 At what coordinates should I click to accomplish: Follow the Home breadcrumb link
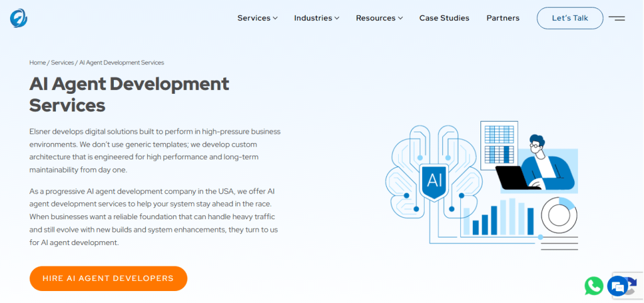pyautogui.click(x=37, y=62)
